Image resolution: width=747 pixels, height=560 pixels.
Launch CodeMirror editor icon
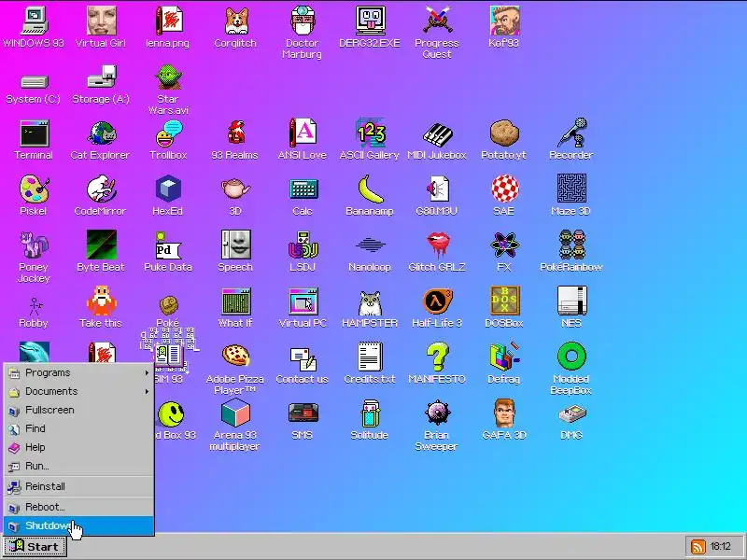(x=101, y=189)
